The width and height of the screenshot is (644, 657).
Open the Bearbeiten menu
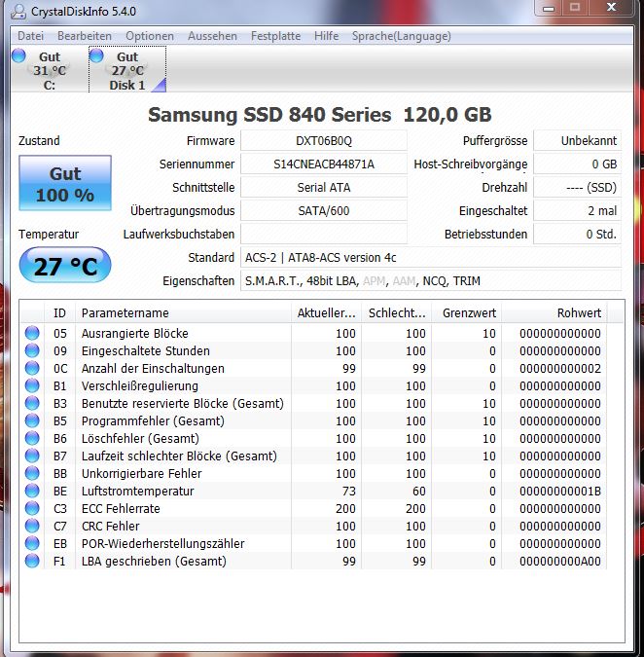click(x=85, y=36)
